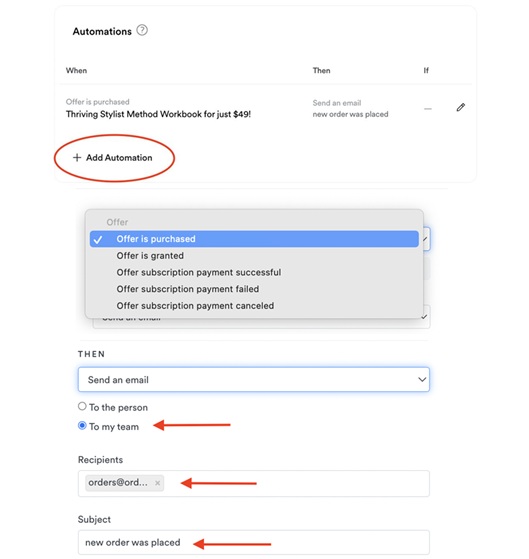Viewport: 529px width, 559px height.
Task: Edit the automation with the pencil icon
Action: 461,107
